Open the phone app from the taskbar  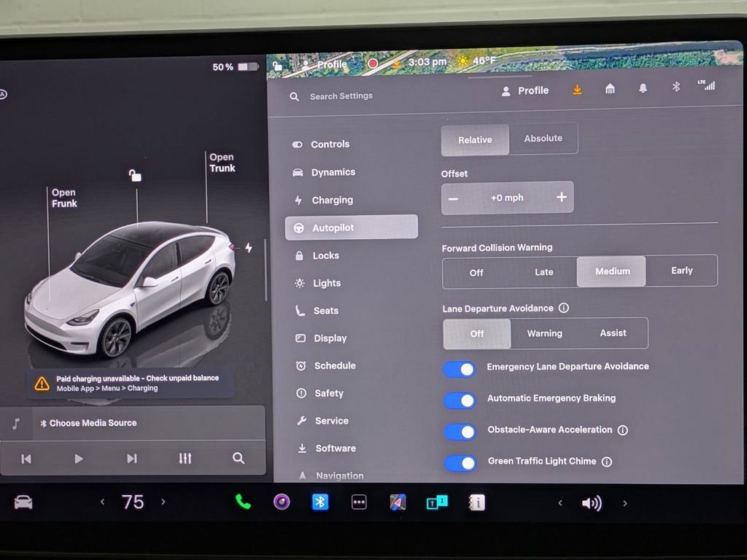click(x=243, y=502)
